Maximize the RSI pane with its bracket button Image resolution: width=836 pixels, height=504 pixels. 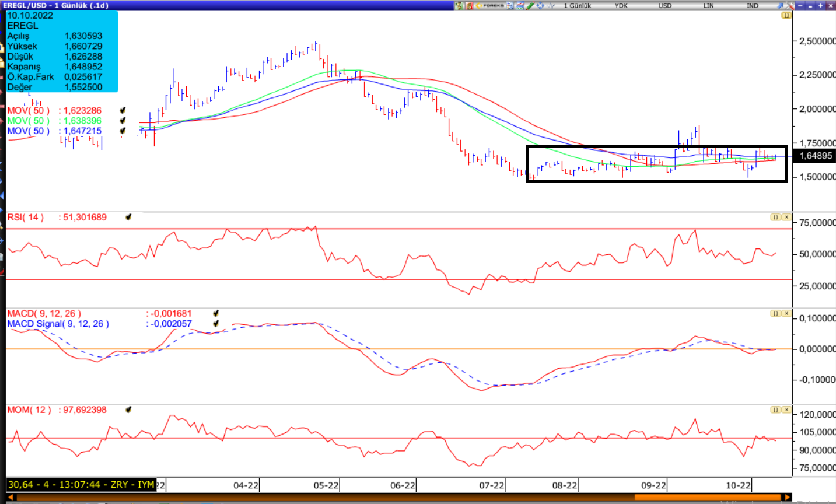point(775,217)
